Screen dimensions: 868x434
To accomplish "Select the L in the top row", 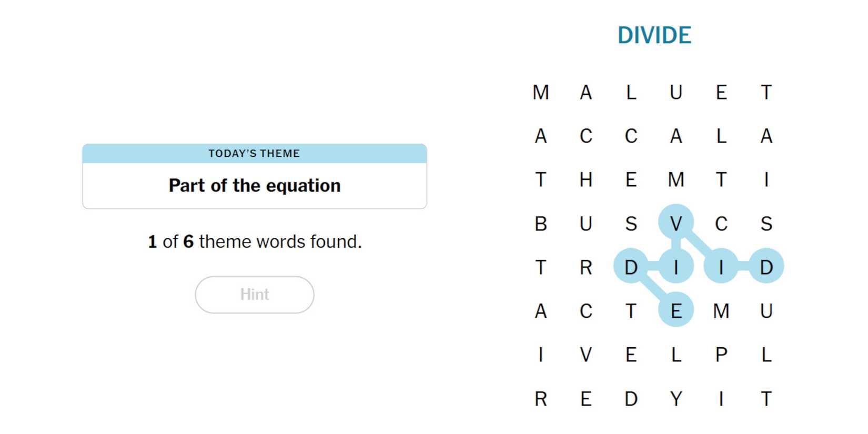I will [631, 93].
